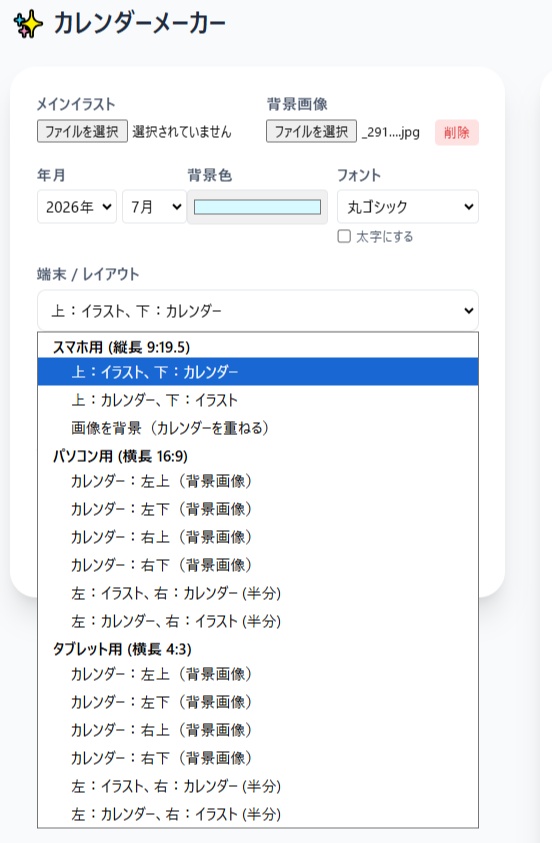Open the 背景色 color picker swatch
The width and height of the screenshot is (552, 843).
pos(257,207)
